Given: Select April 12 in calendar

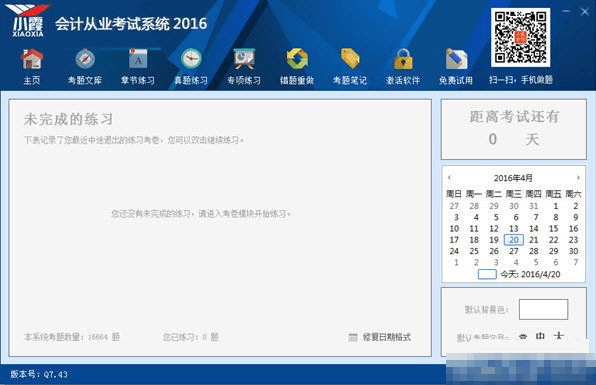Looking at the screenshot, I should pos(494,228).
